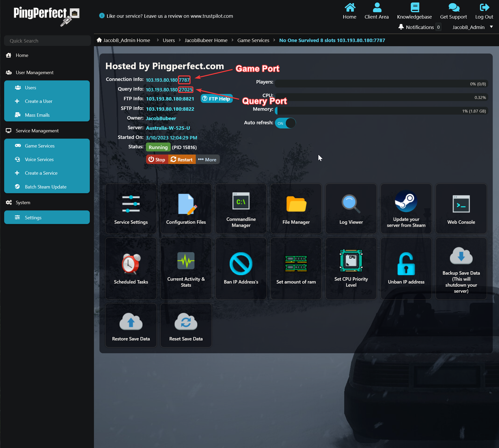
Task: Collapse the Service Management sidebar section
Action: click(x=37, y=131)
